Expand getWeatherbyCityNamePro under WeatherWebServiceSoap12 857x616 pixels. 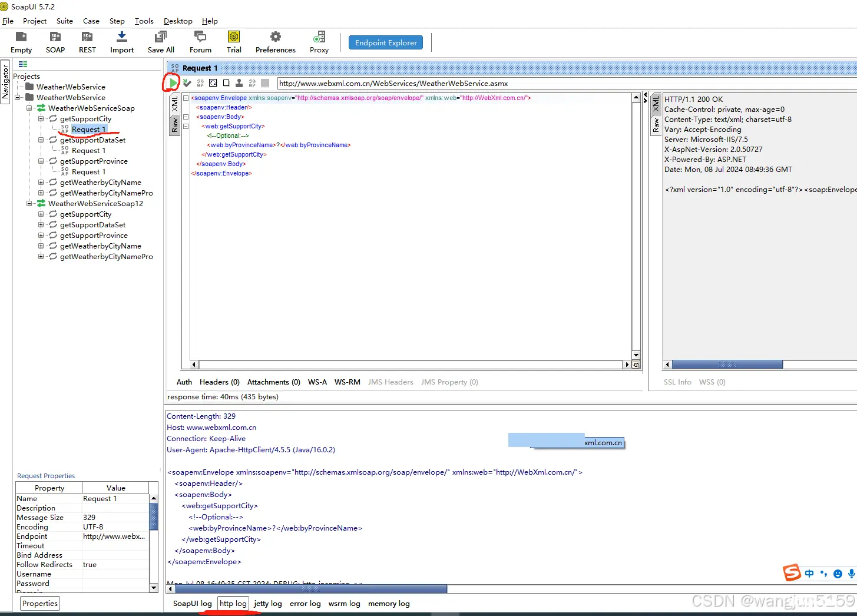pos(41,256)
